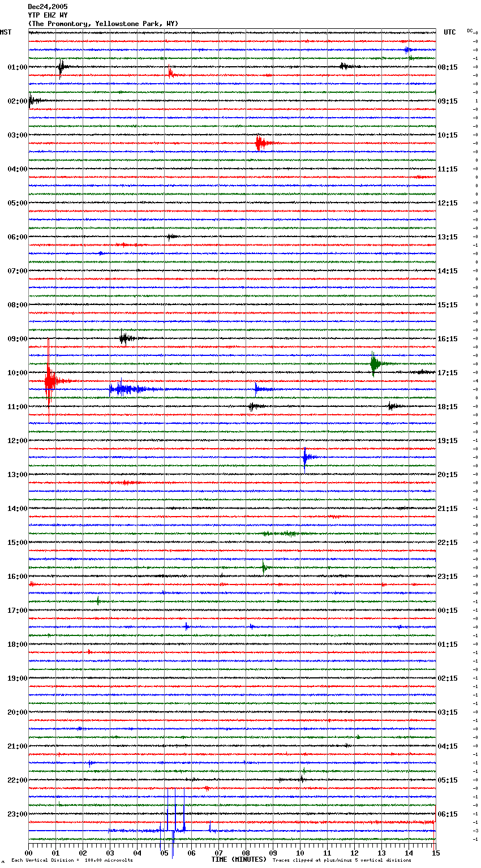Click the "08:00" MST time label
This screenshot has height=868, width=481.
tap(17, 305)
